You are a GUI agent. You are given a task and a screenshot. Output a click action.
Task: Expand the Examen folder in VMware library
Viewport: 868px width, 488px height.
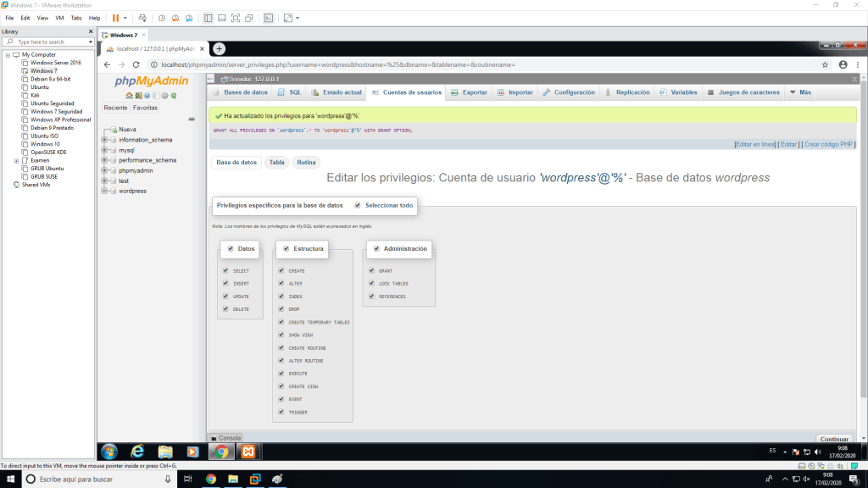coord(16,159)
